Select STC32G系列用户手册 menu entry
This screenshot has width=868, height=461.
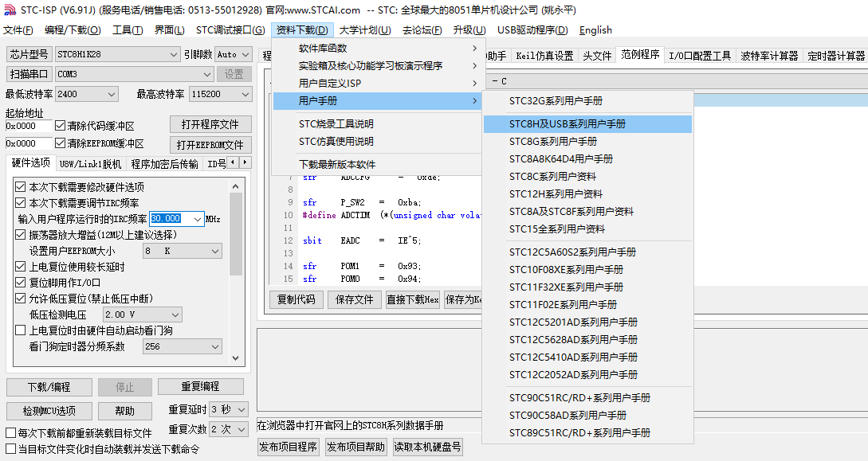coord(587,101)
